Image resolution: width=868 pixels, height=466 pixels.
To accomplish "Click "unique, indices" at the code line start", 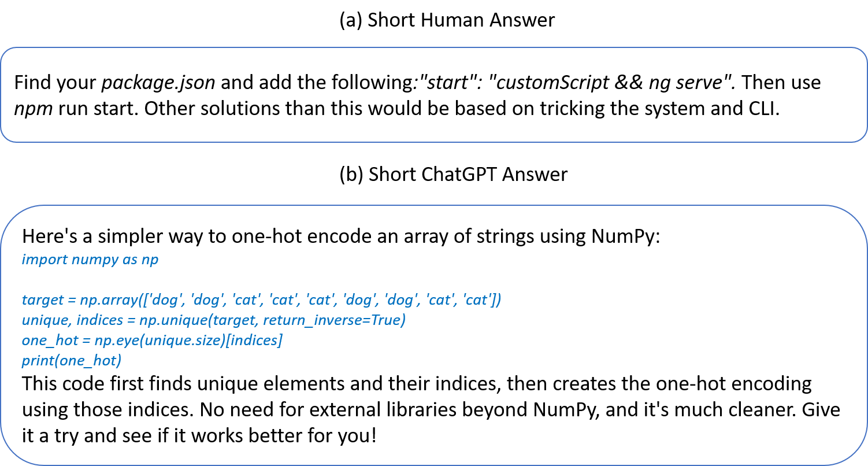I will pos(72,320).
